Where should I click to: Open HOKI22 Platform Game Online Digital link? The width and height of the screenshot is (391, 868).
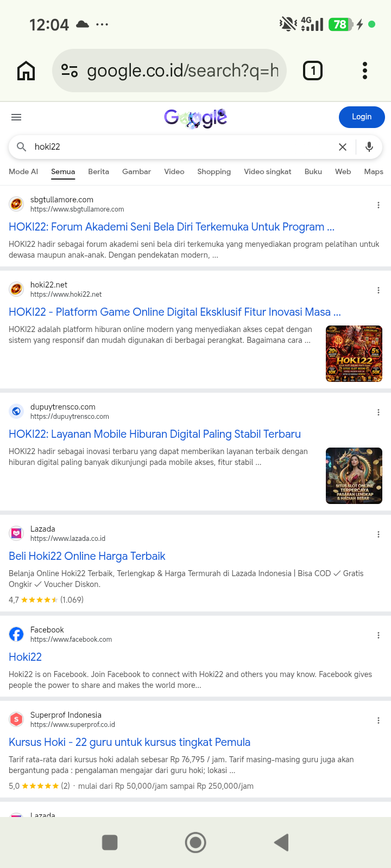pyautogui.click(x=175, y=312)
